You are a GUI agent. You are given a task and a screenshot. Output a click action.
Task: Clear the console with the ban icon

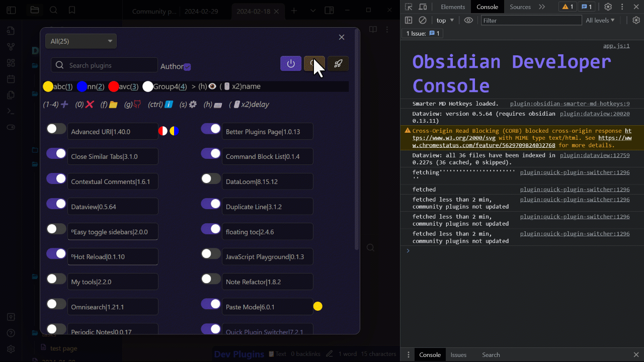[423, 20]
